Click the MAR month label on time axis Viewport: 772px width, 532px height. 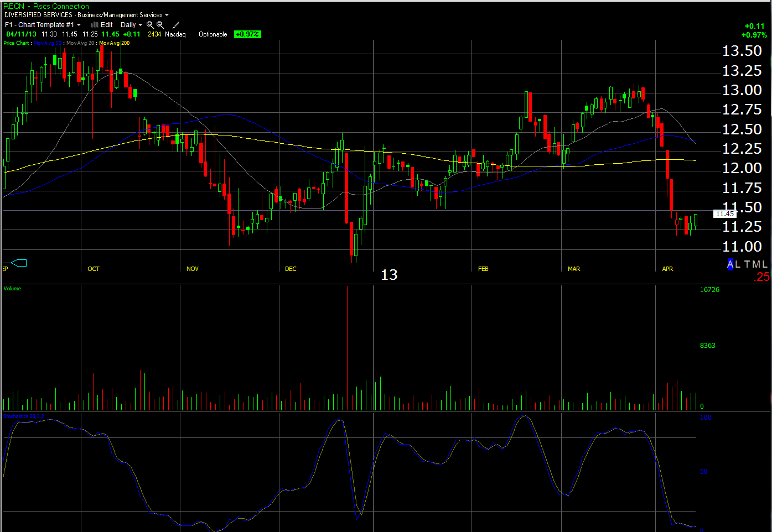(x=574, y=269)
